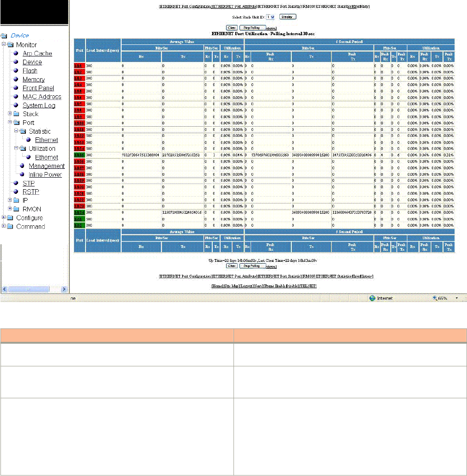Click Stop Polling button above the table
Image resolution: width=467 pixels, height=476 pixels.
coord(253,28)
